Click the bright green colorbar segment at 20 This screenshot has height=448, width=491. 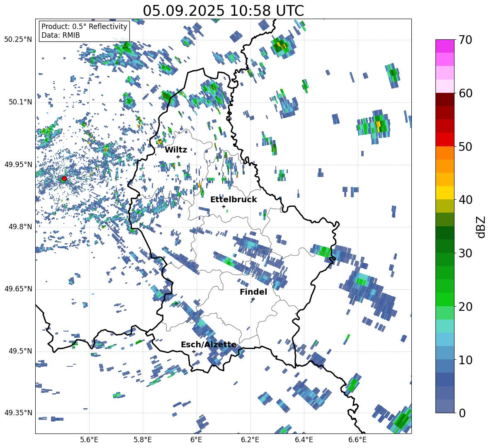click(x=445, y=299)
